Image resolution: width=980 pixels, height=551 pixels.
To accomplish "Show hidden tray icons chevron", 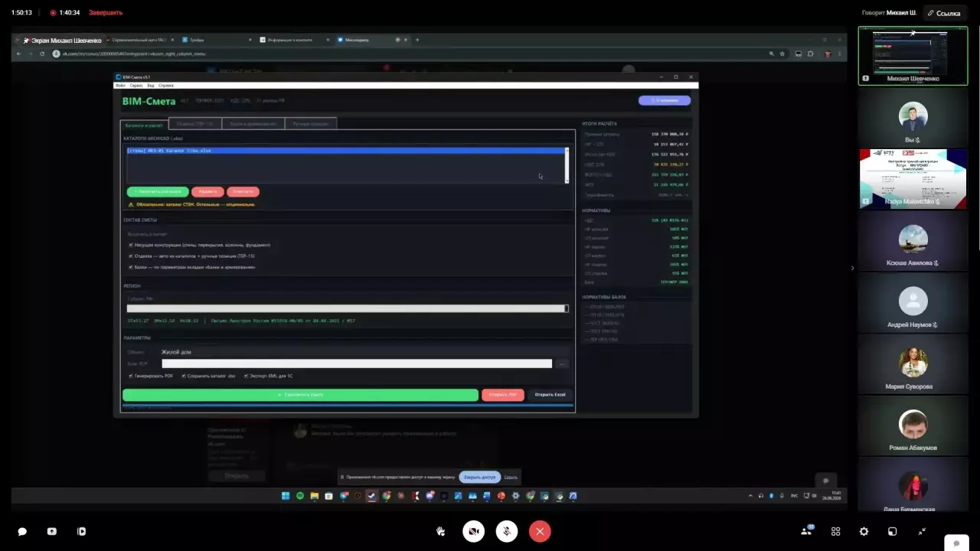I will [x=750, y=496].
